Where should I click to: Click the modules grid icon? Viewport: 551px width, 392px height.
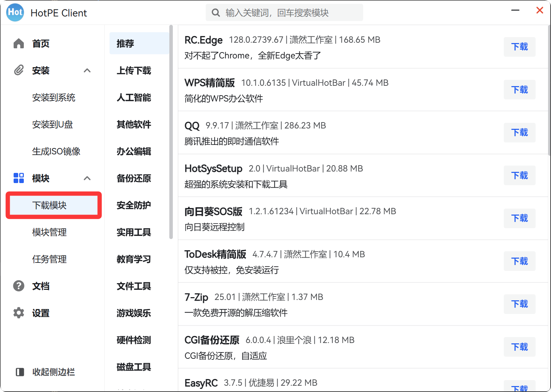[19, 178]
